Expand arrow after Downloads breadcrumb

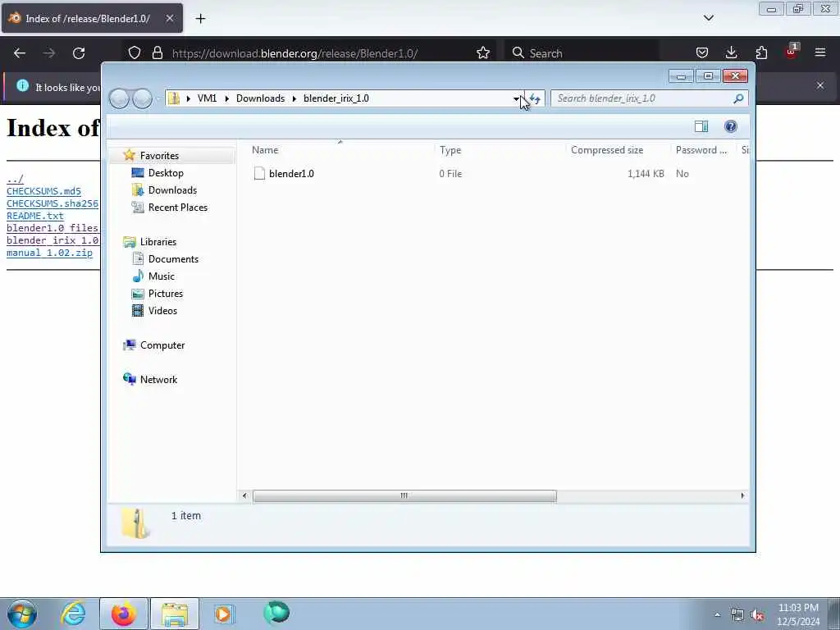[x=294, y=98]
